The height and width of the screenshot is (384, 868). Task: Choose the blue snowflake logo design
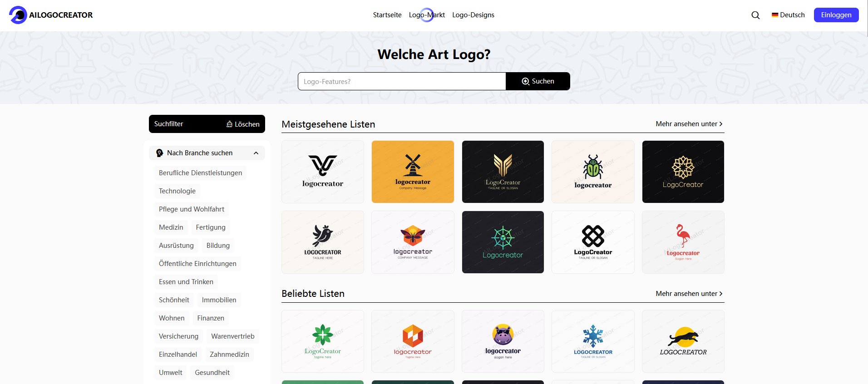pos(593,341)
